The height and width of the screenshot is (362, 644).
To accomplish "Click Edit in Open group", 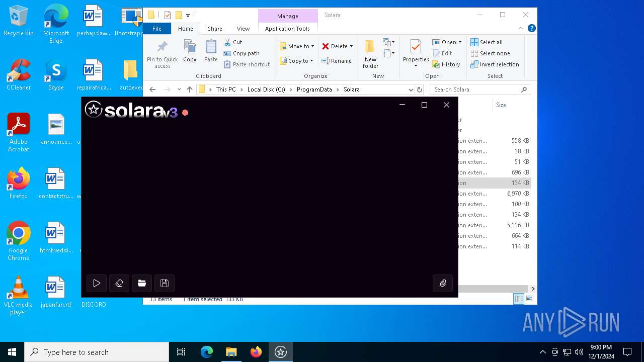I will coord(442,53).
